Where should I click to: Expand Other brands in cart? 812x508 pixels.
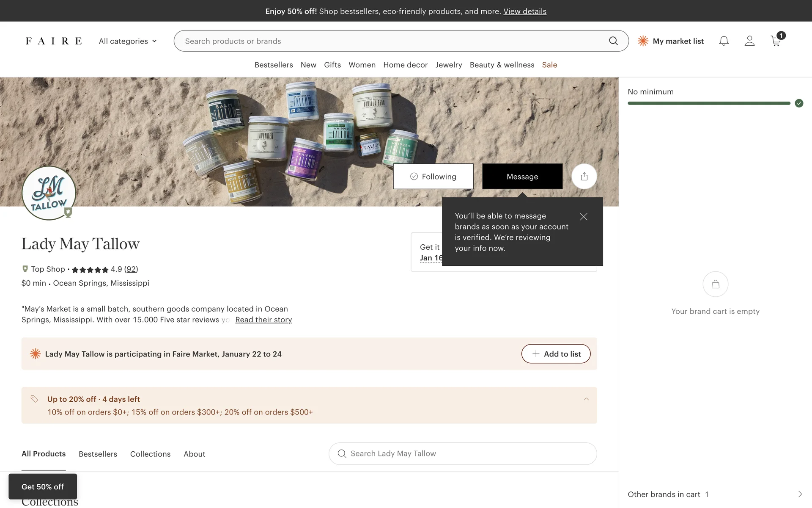[x=799, y=494]
